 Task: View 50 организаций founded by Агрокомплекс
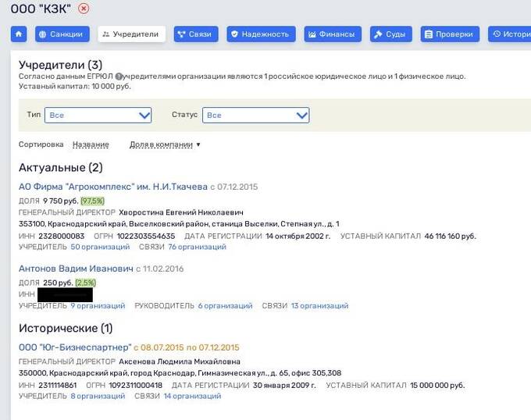100,247
